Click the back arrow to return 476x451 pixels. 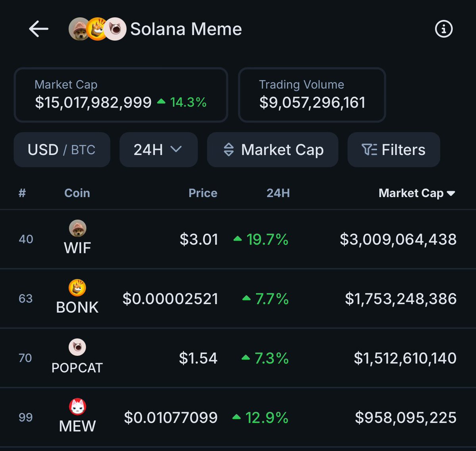tap(38, 29)
